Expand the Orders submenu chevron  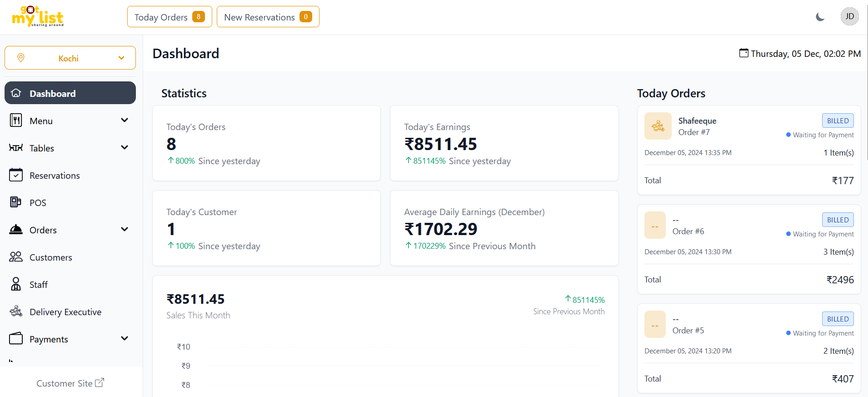[x=125, y=230]
